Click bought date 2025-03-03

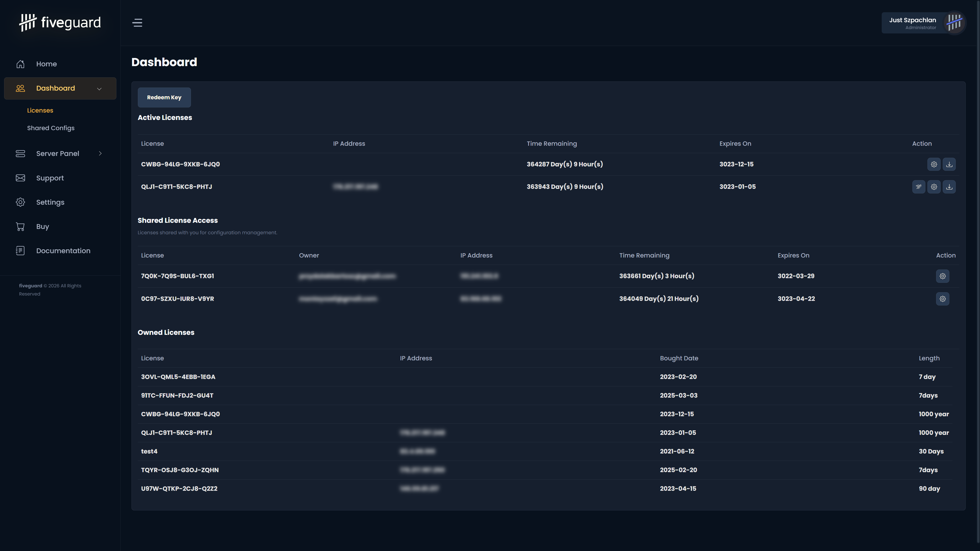[x=679, y=396]
